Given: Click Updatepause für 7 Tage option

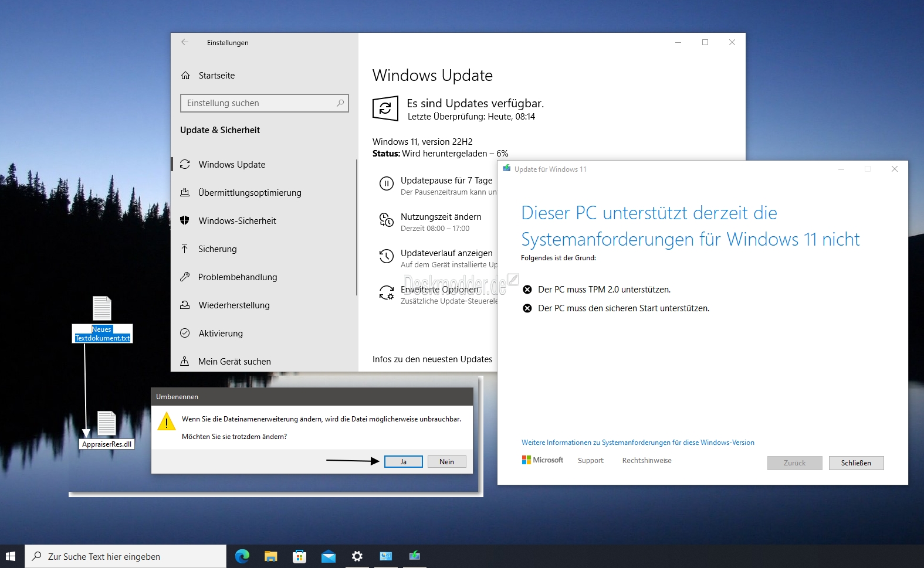Looking at the screenshot, I should point(446,181).
